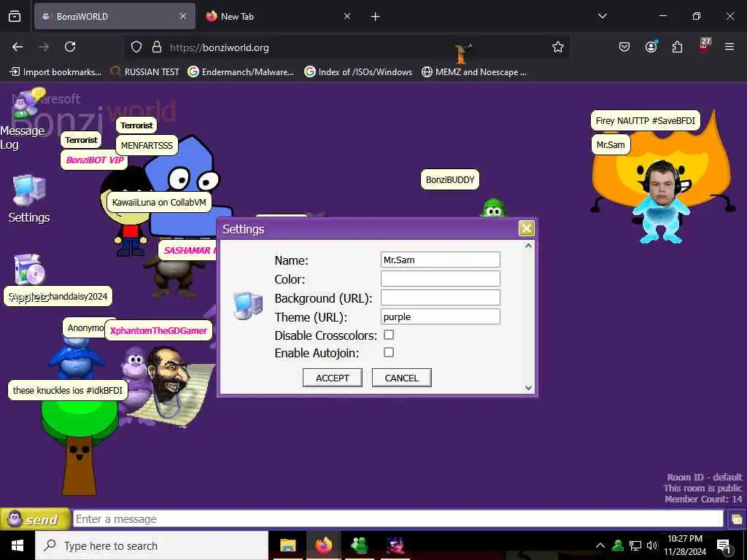Bookmark this page with the star
Screen dimensions: 747x560
tap(558, 47)
